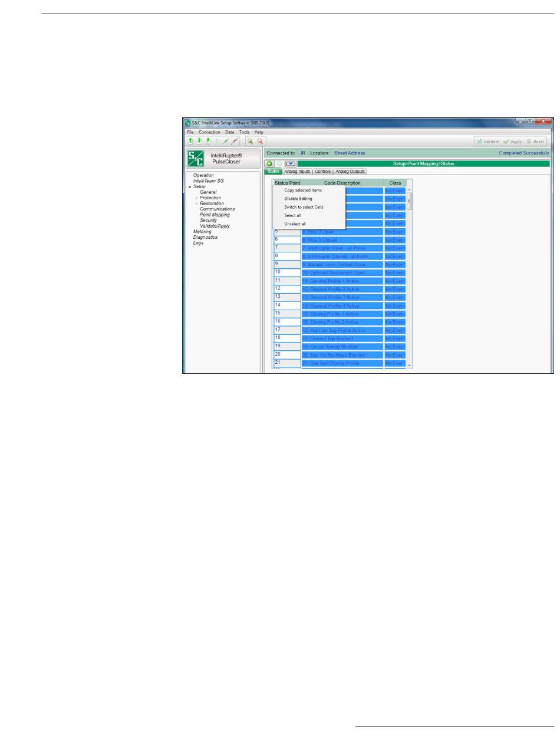Click the Status Point 15 field
This screenshot has height=743, width=560.
pos(287,314)
